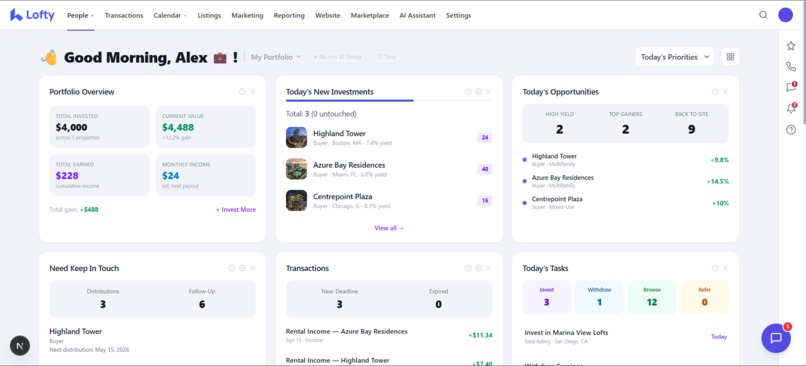Click help icon on Today's New Investments
The width and height of the screenshot is (806, 366).
click(468, 92)
